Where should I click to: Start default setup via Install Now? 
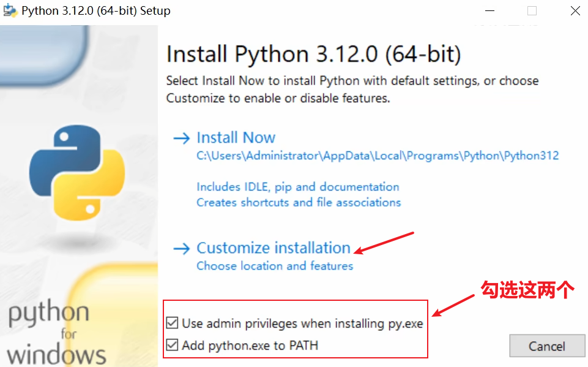click(236, 138)
